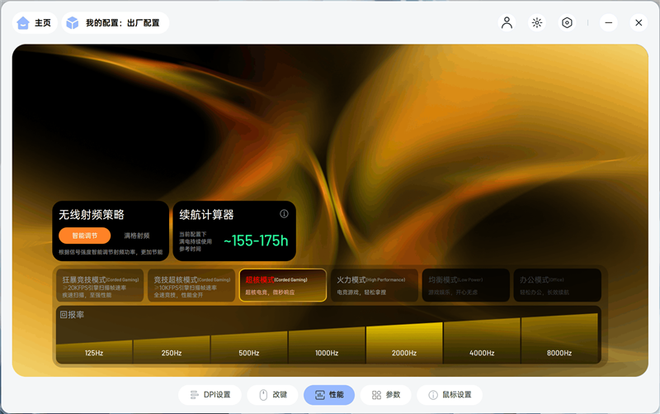The height and width of the screenshot is (414, 660).
Task: Open the DPI设置 tab
Action: point(210,395)
